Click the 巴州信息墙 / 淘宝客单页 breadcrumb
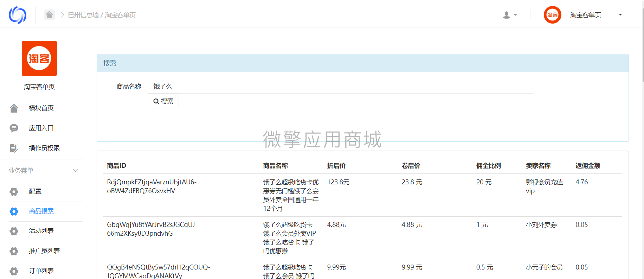 pos(102,15)
